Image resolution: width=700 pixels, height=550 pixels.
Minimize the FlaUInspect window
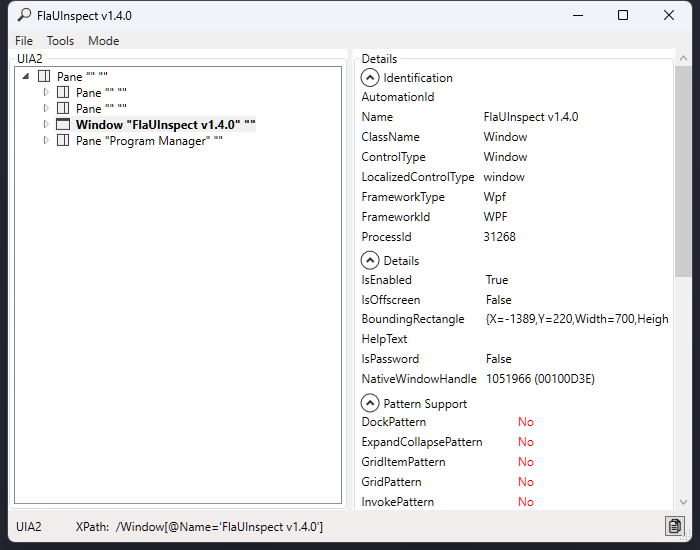578,15
